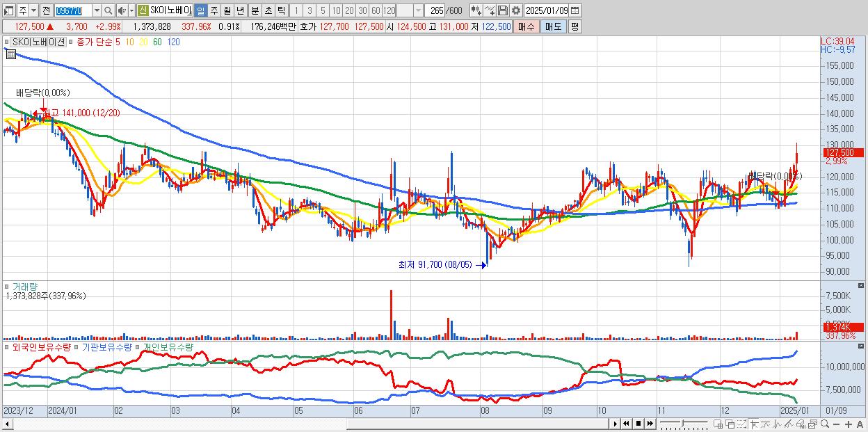Click the 전 button
The width and height of the screenshot is (868, 432).
click(46, 10)
